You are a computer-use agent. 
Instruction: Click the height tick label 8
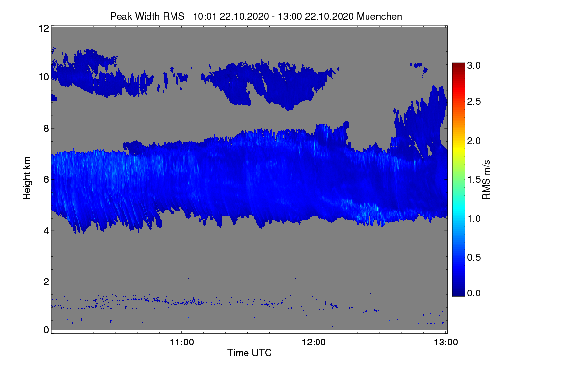click(x=46, y=128)
